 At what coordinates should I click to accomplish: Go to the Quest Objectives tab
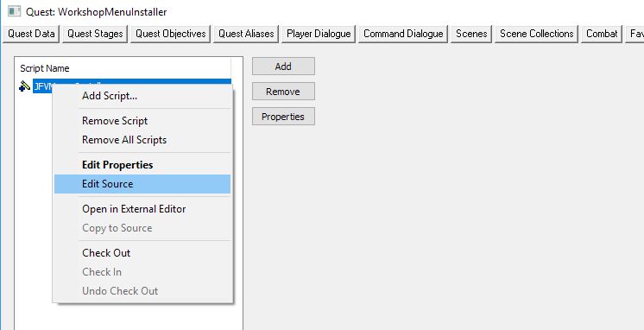tap(170, 34)
